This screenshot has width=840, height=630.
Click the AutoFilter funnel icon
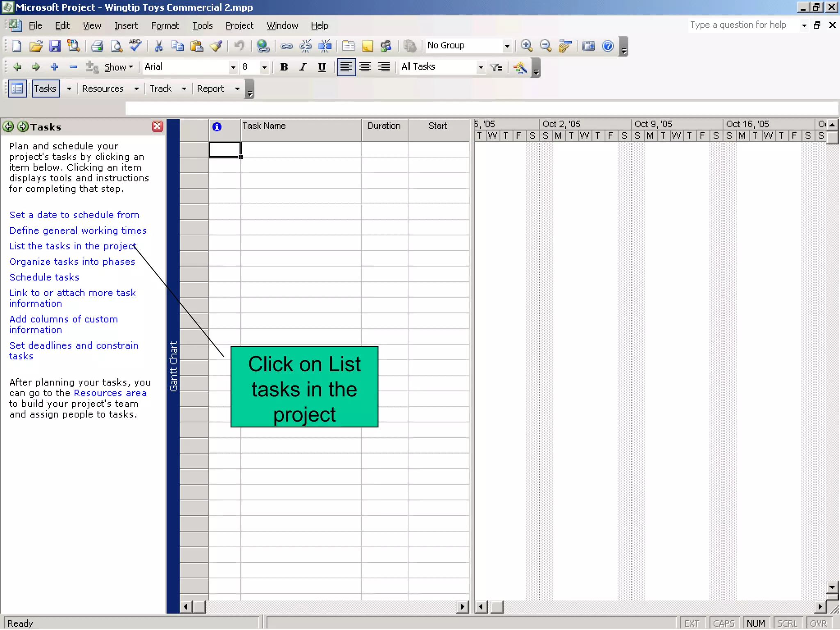pyautogui.click(x=496, y=67)
